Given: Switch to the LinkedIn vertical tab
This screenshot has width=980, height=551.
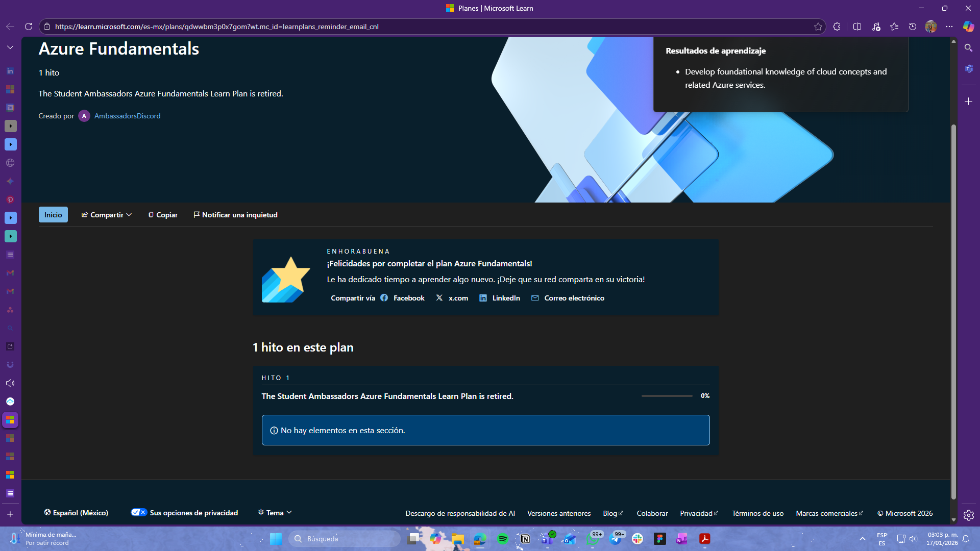Looking at the screenshot, I should 10,71.
